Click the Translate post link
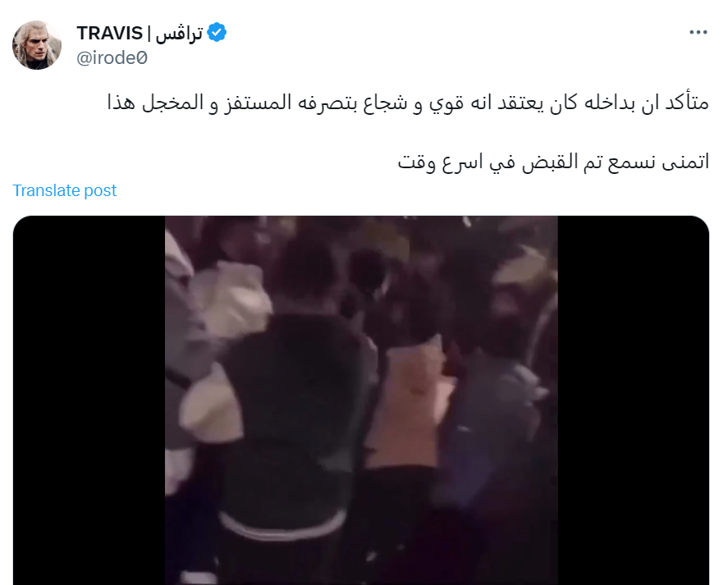This screenshot has height=585, width=728. [65, 190]
